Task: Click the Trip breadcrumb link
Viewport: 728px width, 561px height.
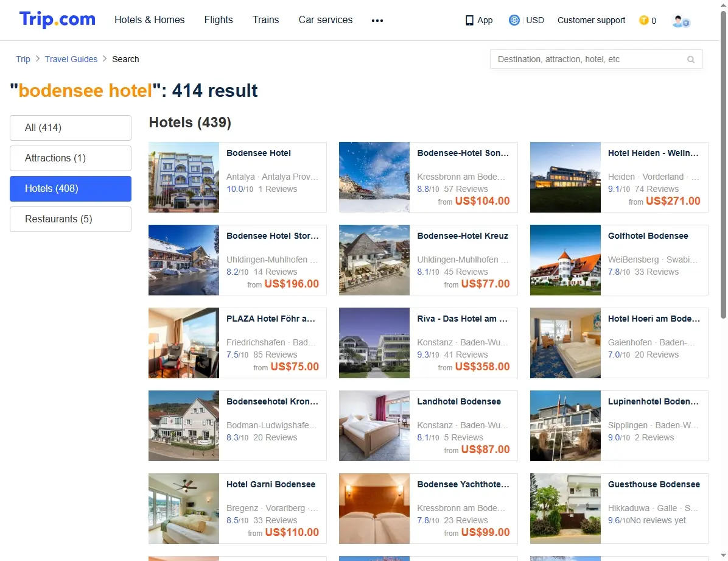Action: click(x=23, y=59)
